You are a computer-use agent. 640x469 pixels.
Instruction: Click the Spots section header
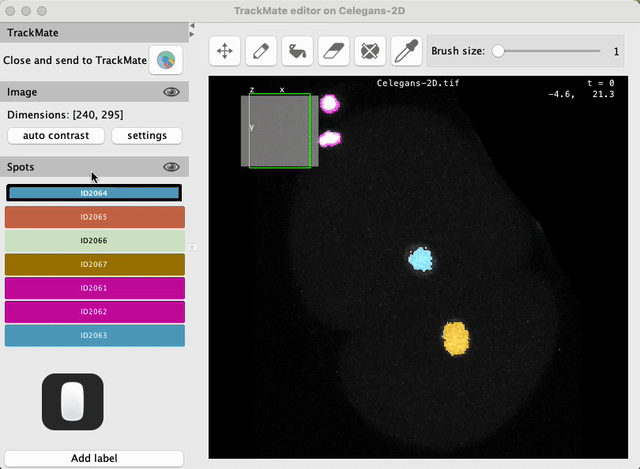tap(94, 167)
